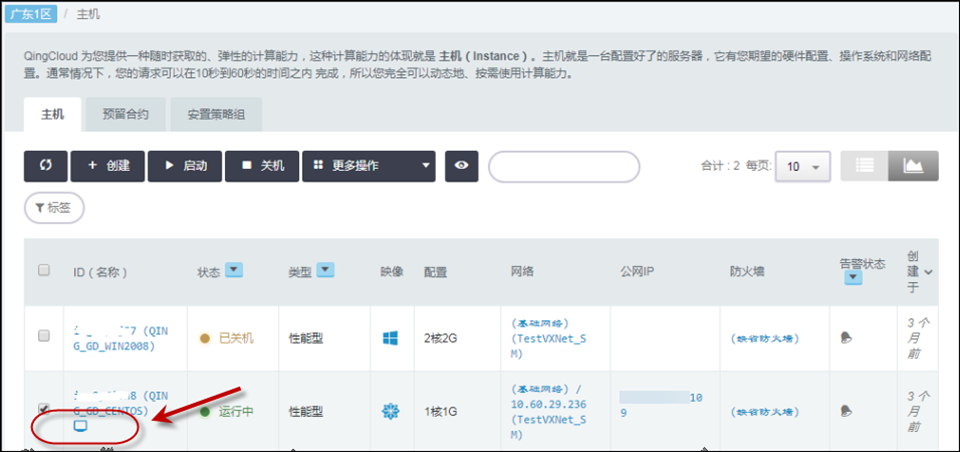Screen dimensions: 960x452
Task: Uncheck the QING_GD_CENTOS host checkbox
Action: coord(44,409)
